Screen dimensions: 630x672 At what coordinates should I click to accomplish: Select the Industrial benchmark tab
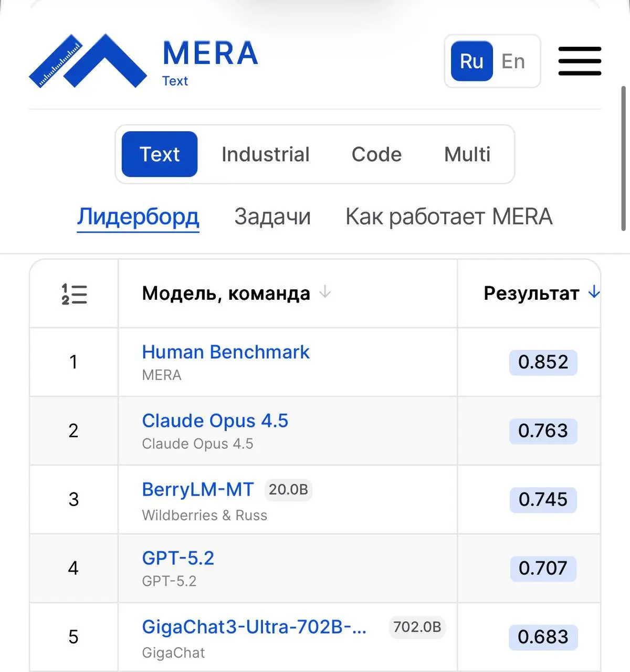point(266,154)
